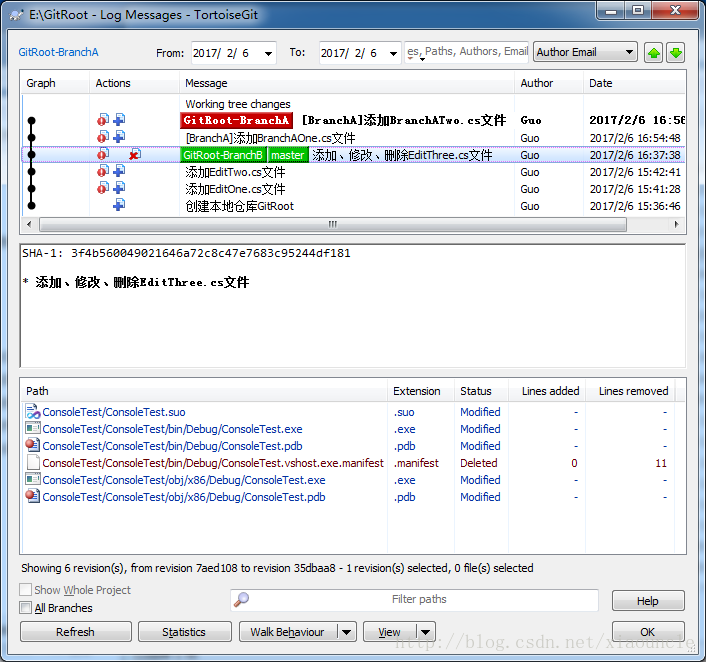Open the To date dropdown
Screen dimensions: 706x662
click(393, 54)
